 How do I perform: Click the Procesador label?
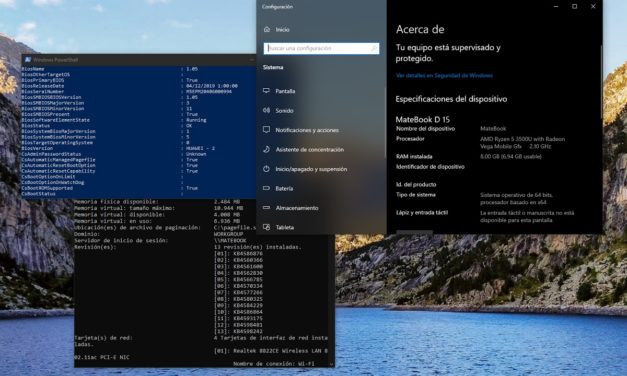[x=410, y=139]
